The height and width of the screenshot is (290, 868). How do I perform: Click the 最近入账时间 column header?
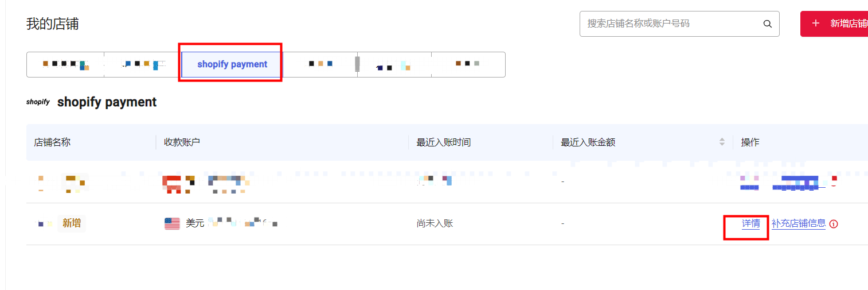pyautogui.click(x=443, y=142)
